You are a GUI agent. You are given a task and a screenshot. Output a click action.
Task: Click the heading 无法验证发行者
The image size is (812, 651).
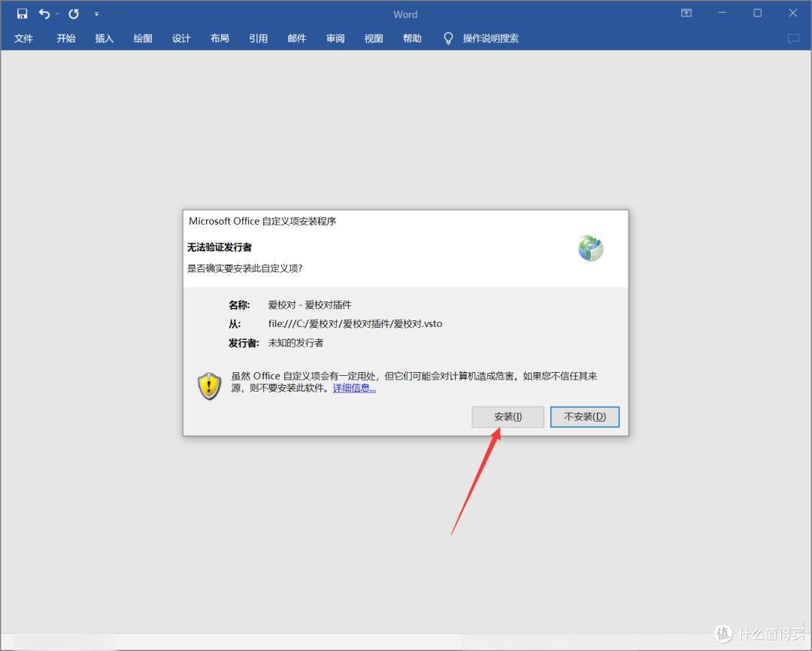[x=220, y=247]
